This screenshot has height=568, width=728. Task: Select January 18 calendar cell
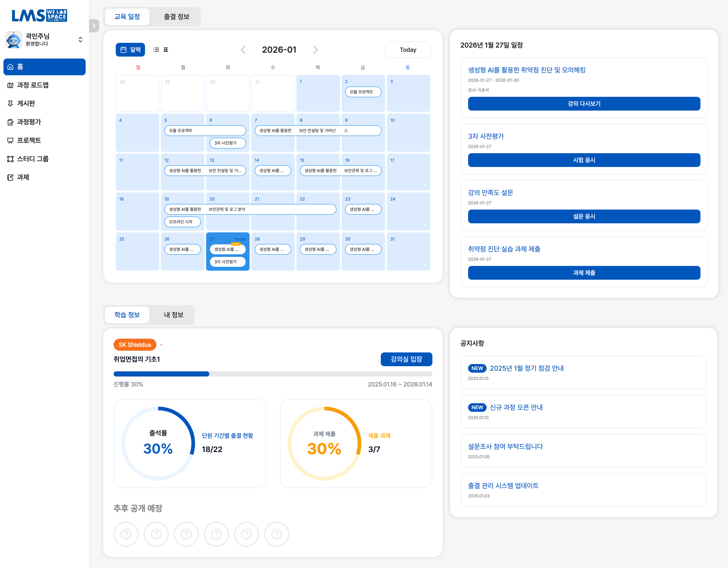point(137,211)
